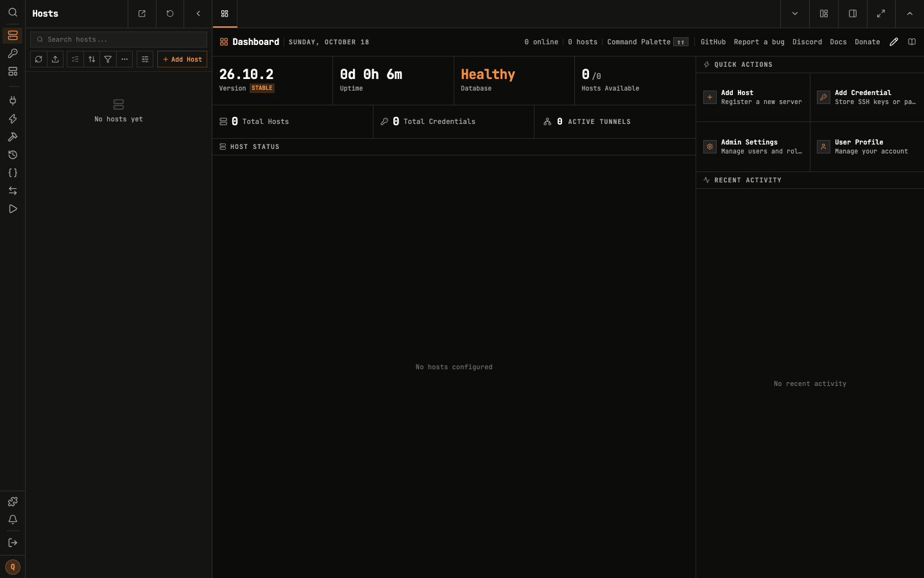The image size is (924, 578).
Task: Click the reset arrow icon beside Hosts title
Action: [170, 13]
